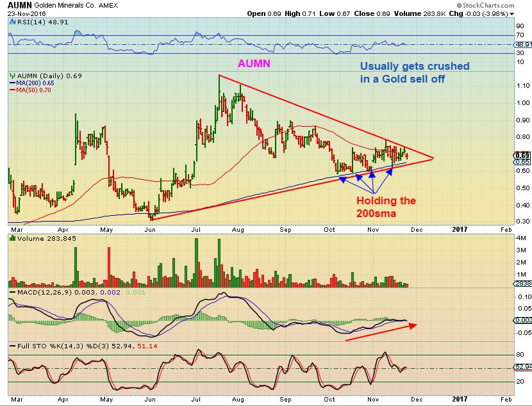Click the Volume legend bar icon
Screen dimensions: 532x406
tap(13, 239)
